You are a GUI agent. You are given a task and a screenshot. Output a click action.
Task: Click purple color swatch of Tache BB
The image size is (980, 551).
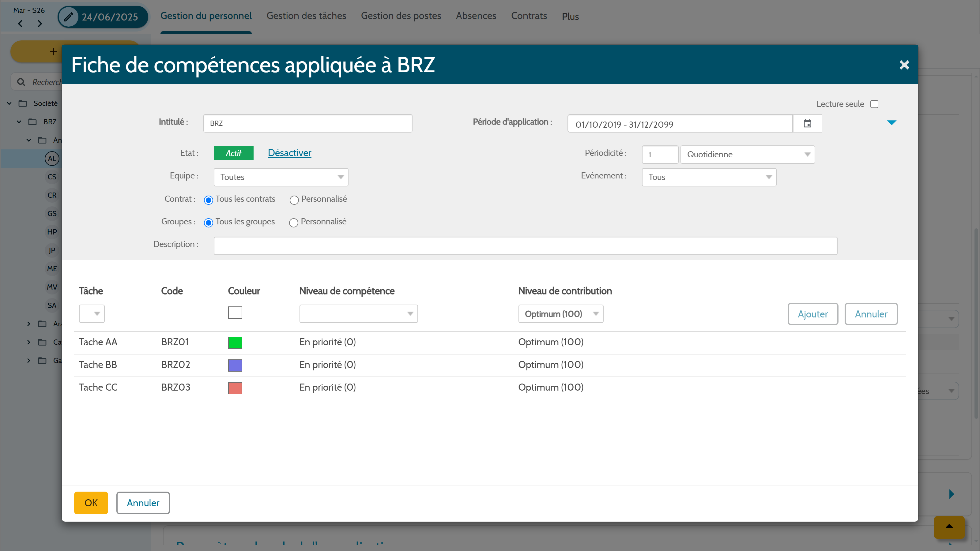pos(235,365)
